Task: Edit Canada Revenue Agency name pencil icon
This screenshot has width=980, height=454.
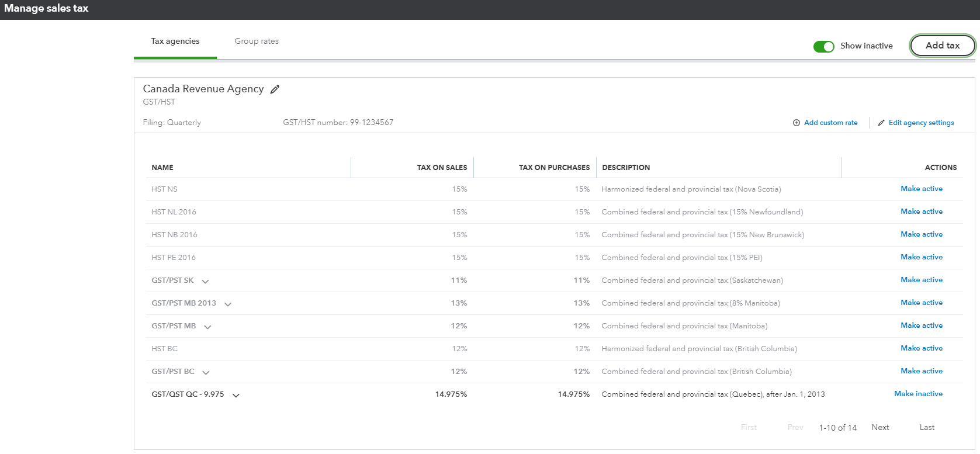Action: [275, 89]
